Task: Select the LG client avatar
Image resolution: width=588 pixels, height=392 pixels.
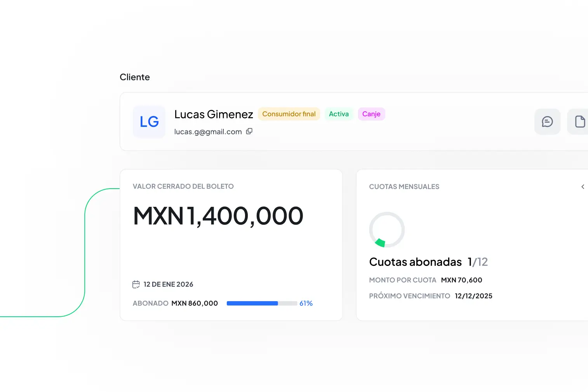Action: click(149, 122)
